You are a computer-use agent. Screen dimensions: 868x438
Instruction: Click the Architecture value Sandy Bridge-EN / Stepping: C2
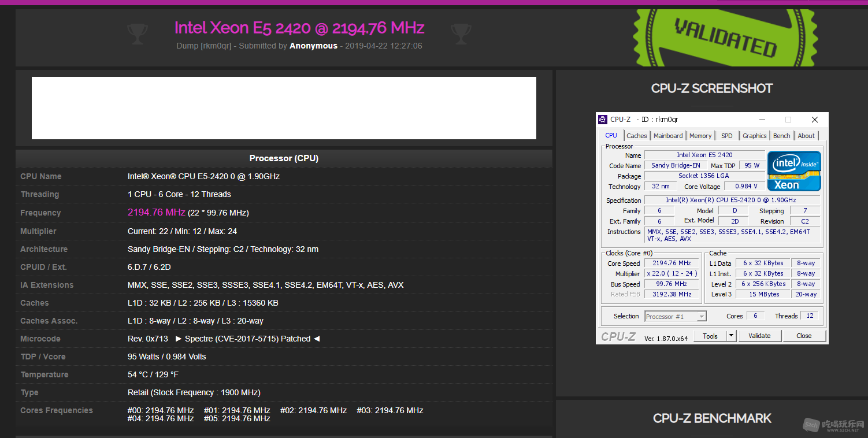click(x=223, y=249)
